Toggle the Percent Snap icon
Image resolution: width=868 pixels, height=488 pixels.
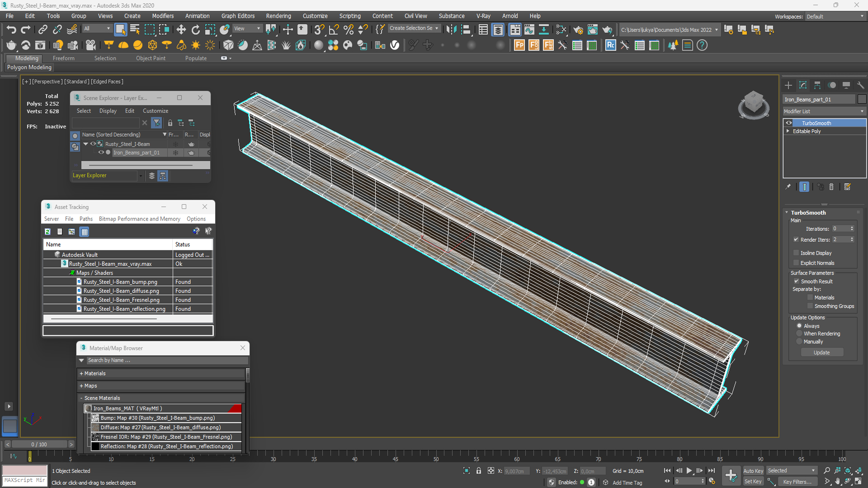(x=348, y=30)
